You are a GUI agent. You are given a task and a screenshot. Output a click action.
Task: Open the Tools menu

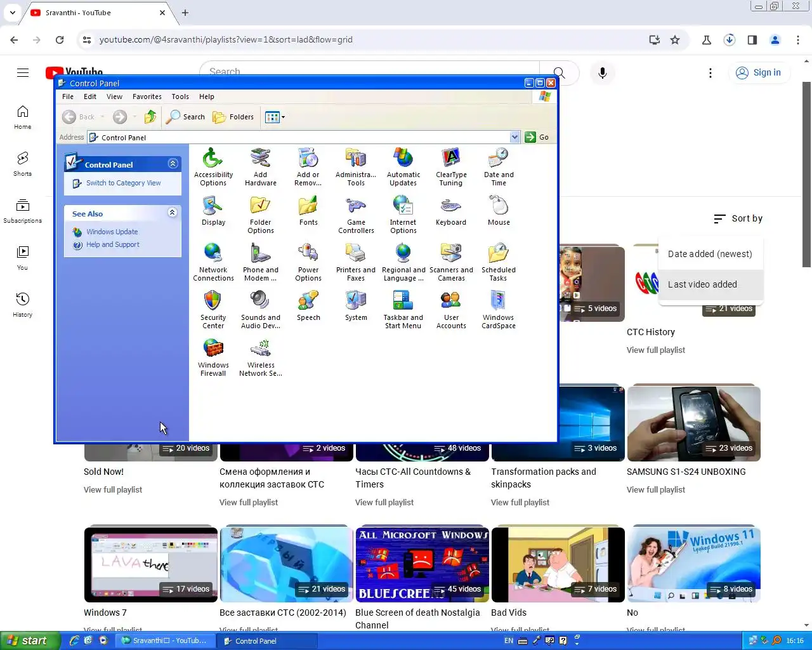click(180, 96)
